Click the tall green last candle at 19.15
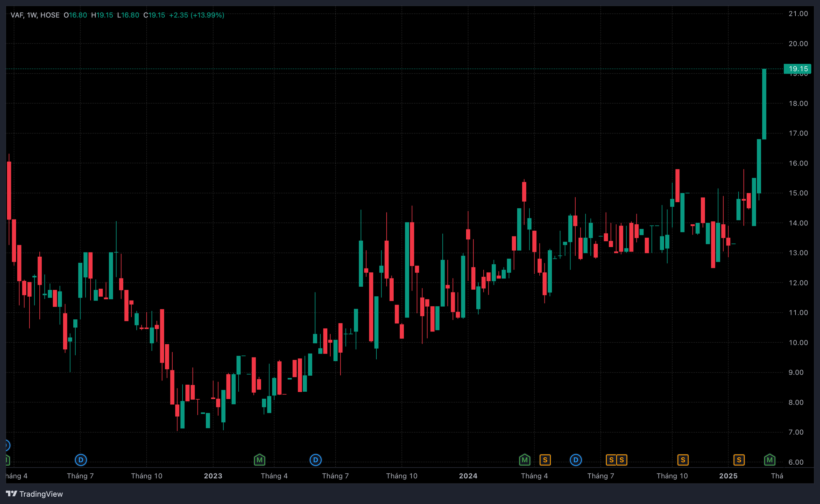The height and width of the screenshot is (504, 820). coord(764,104)
